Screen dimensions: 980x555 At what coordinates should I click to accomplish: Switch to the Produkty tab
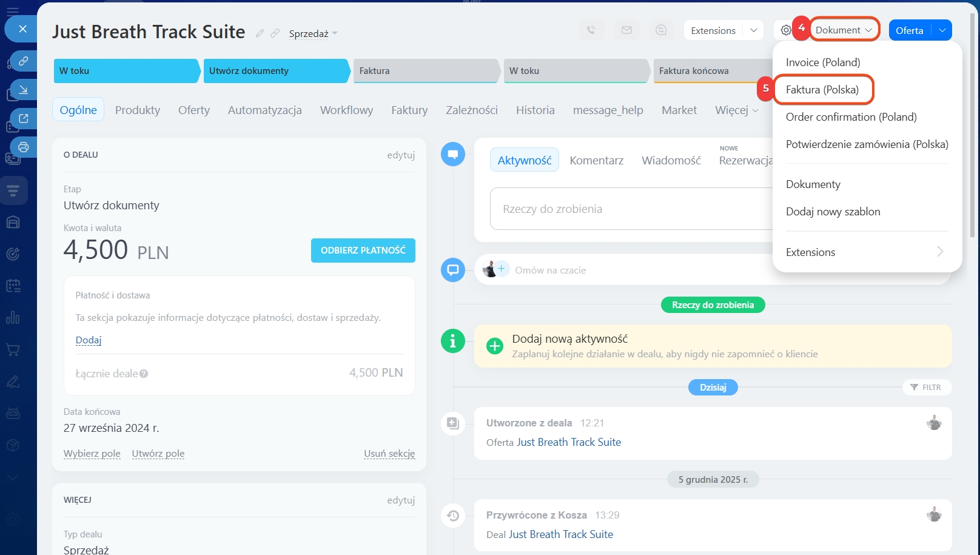point(138,110)
